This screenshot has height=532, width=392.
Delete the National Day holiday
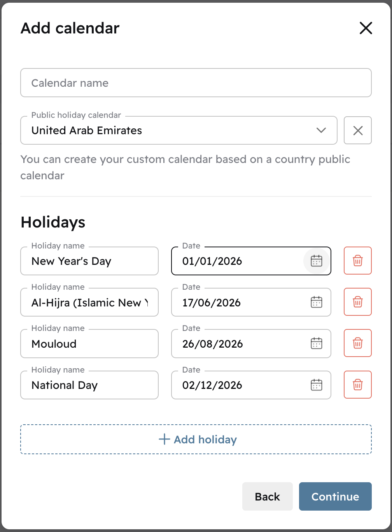click(x=358, y=385)
